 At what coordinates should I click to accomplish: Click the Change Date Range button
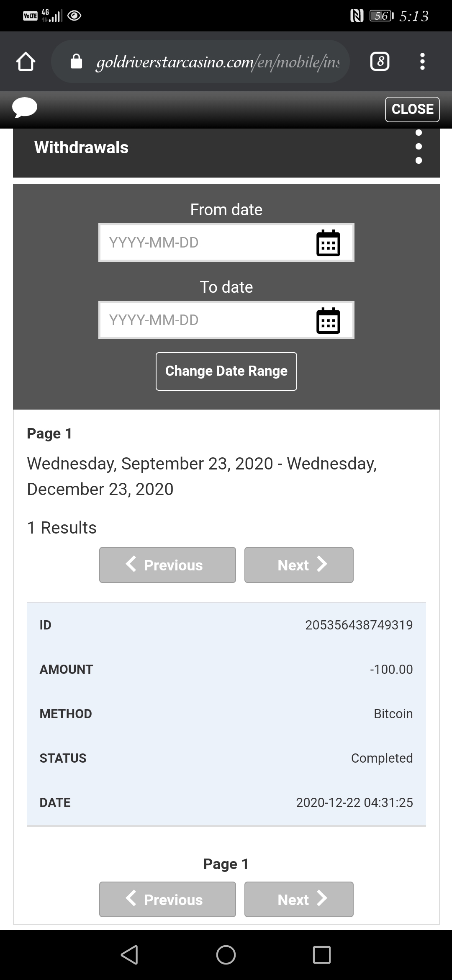click(226, 371)
